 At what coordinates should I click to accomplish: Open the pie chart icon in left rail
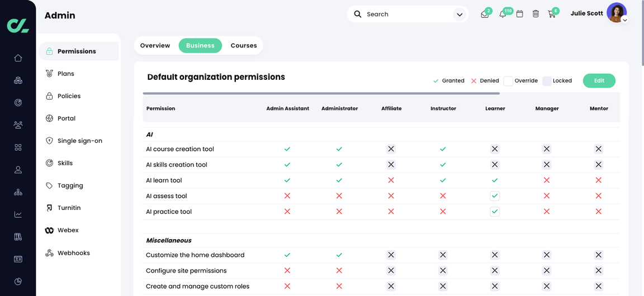[18, 281]
